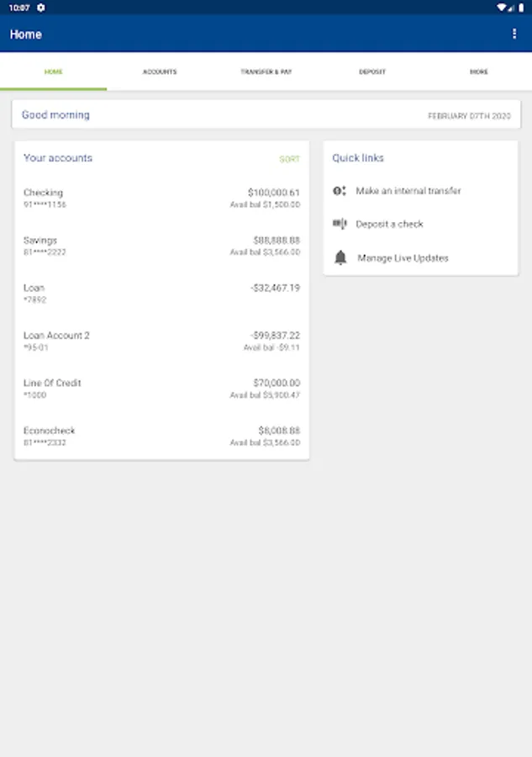This screenshot has height=757, width=532.
Task: Open the Econocheck account
Action: click(161, 436)
